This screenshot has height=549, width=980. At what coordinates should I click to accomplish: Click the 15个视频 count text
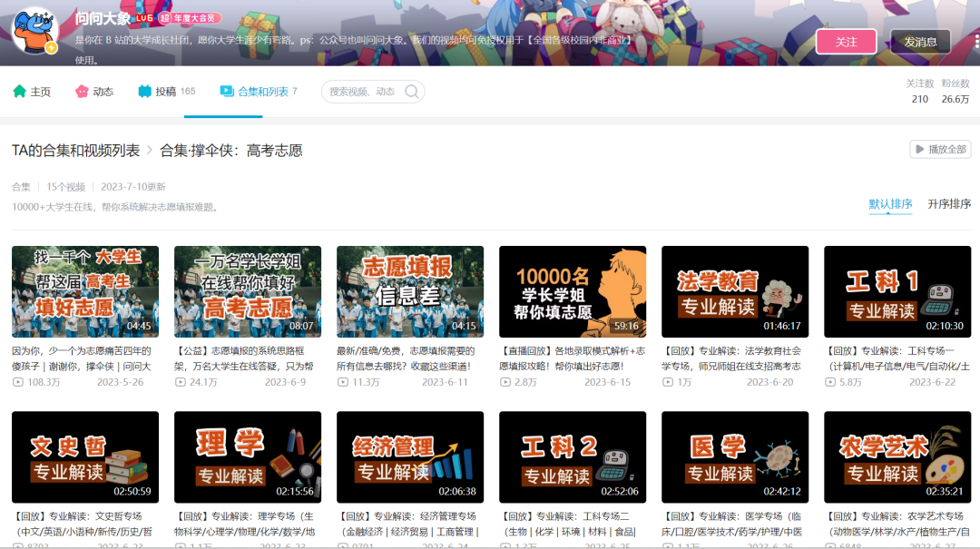pos(65,187)
